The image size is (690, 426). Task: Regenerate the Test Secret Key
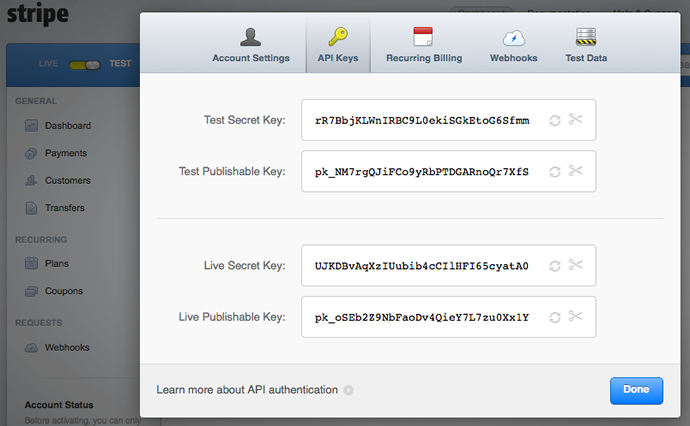point(555,120)
